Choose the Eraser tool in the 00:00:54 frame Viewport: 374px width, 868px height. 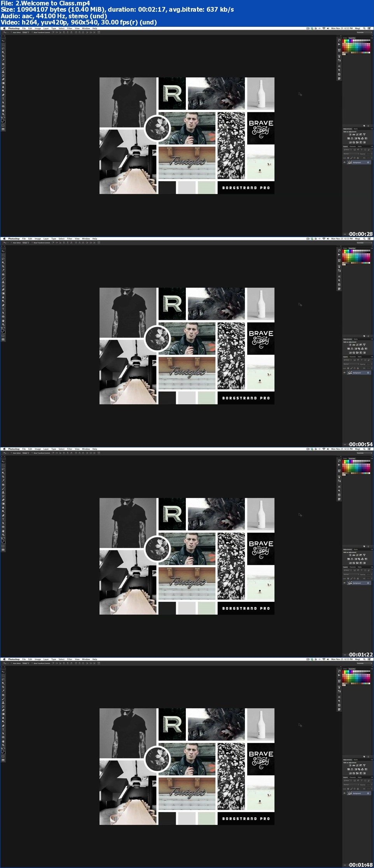[3, 289]
